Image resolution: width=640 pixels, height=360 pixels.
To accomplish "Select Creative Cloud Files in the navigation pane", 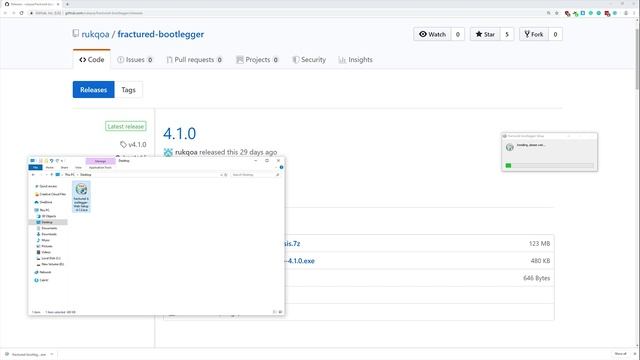I will click(x=50, y=194).
